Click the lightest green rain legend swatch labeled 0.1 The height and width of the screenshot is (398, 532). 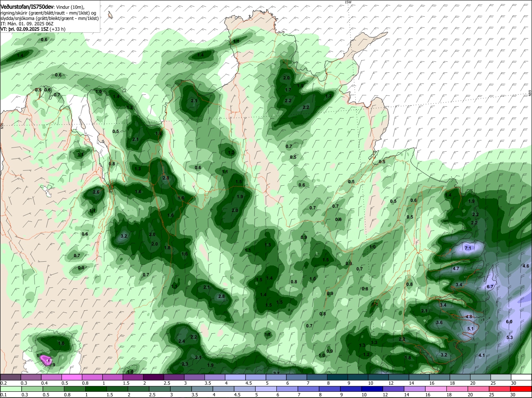[10, 389]
